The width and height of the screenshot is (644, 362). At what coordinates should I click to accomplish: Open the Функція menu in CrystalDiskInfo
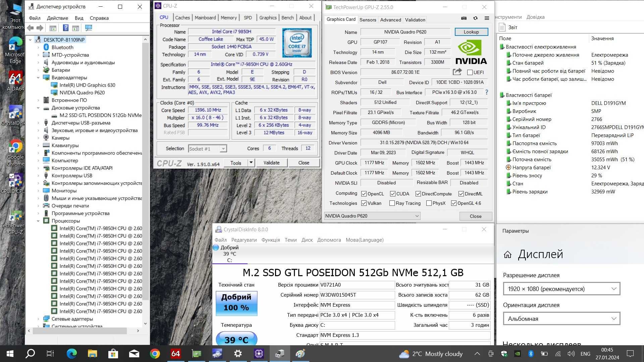click(270, 240)
